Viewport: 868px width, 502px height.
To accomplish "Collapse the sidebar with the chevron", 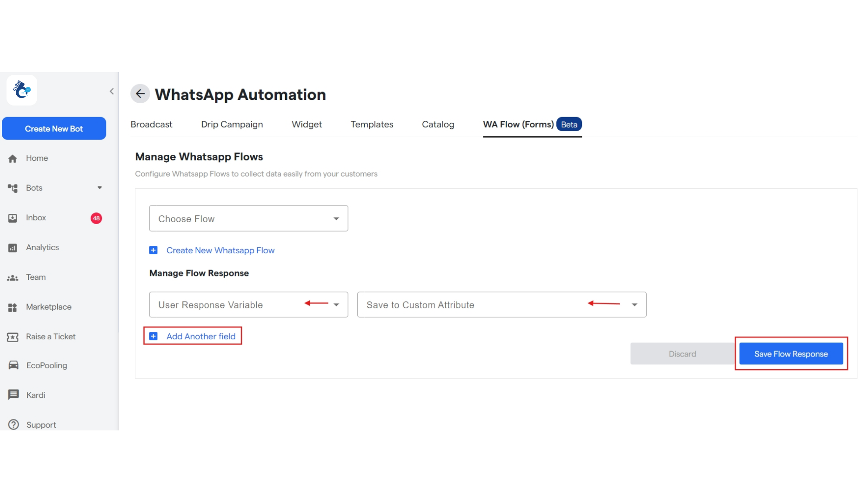I will (x=112, y=91).
